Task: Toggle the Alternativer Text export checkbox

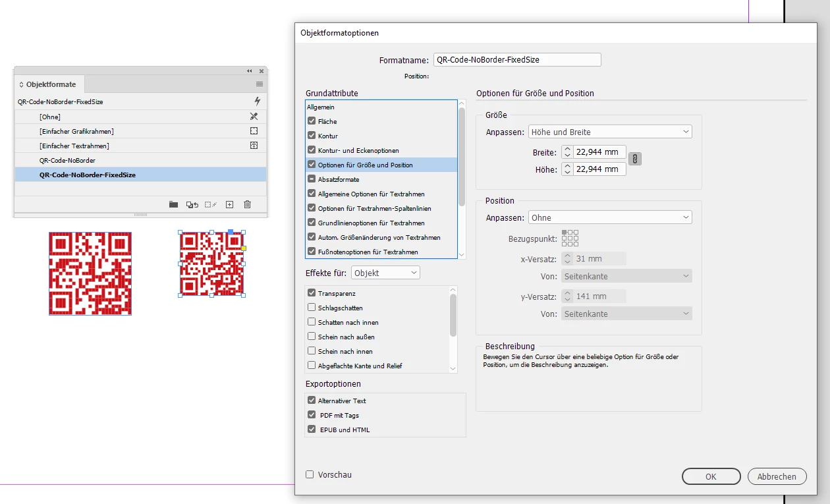Action: (x=312, y=401)
